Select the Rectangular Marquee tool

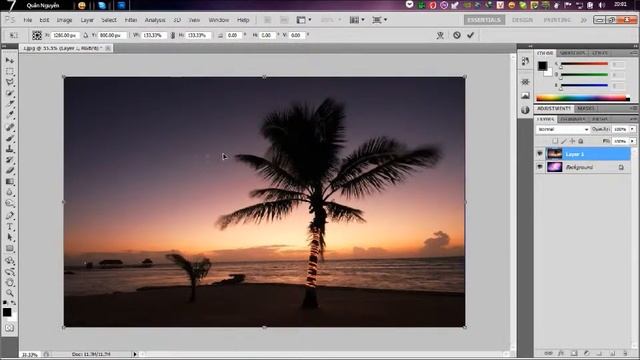[x=10, y=71]
